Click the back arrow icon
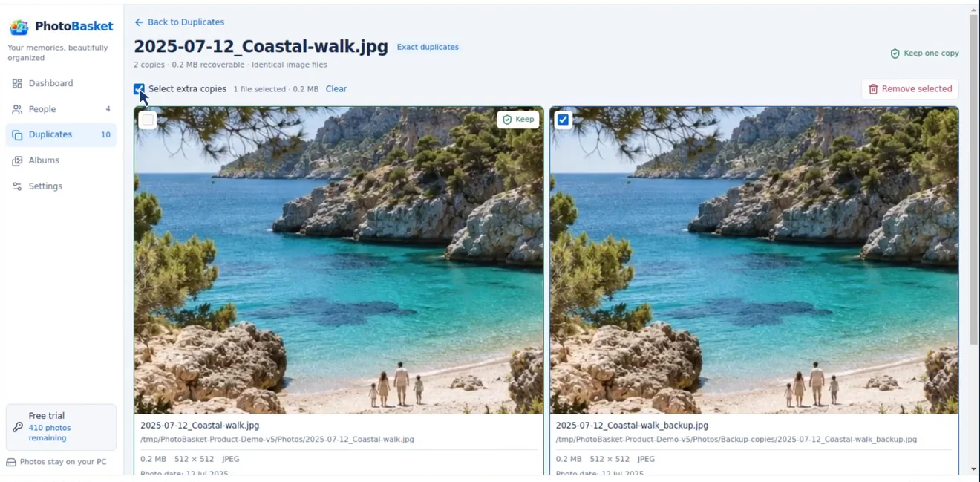Screen dimensions: 980x482 (x=139, y=22)
